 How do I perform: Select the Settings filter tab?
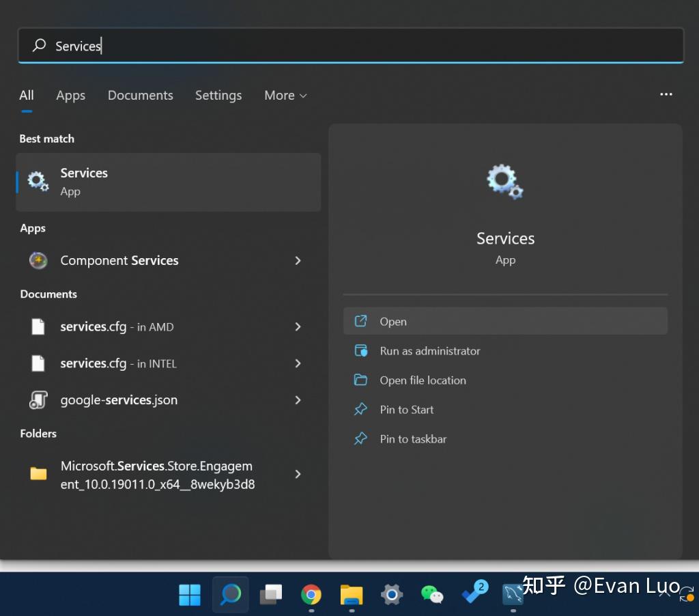(218, 96)
